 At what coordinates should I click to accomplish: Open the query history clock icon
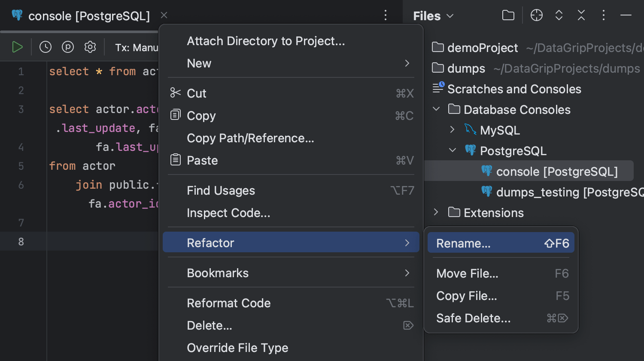click(46, 47)
